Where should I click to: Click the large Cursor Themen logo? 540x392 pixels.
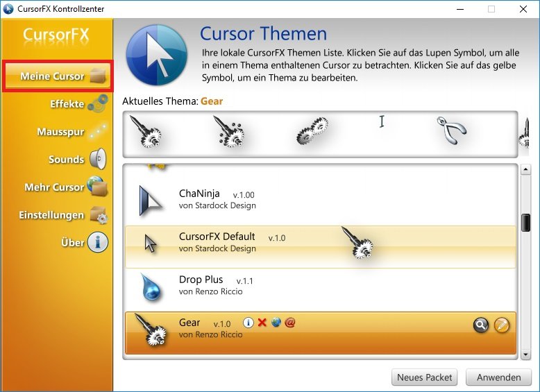tap(156, 55)
